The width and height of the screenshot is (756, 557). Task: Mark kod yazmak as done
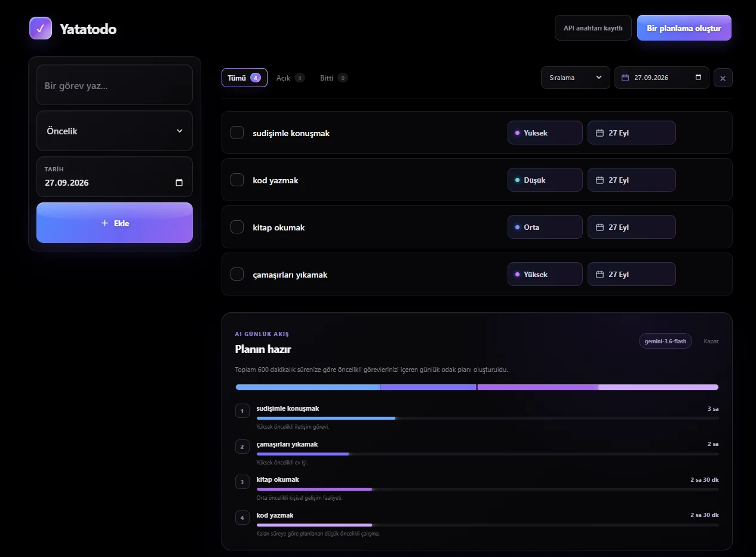[x=237, y=180]
